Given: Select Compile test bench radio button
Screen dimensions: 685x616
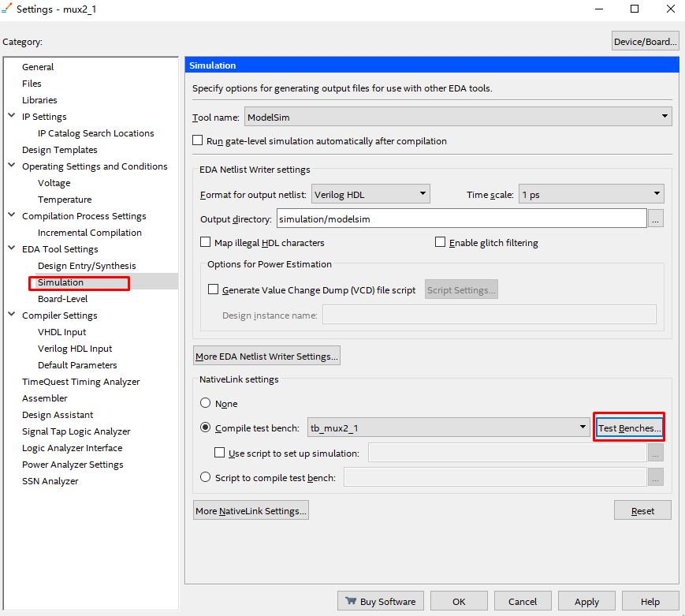Looking at the screenshot, I should (x=205, y=427).
